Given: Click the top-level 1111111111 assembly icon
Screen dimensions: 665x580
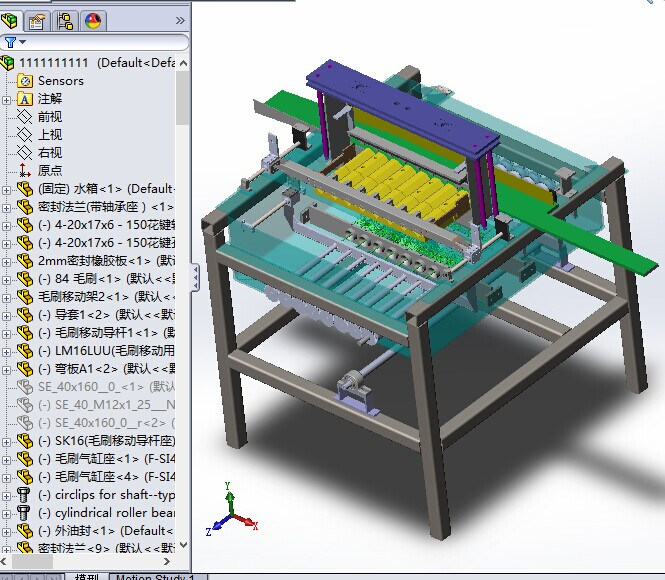Looking at the screenshot, I should (x=9, y=62).
